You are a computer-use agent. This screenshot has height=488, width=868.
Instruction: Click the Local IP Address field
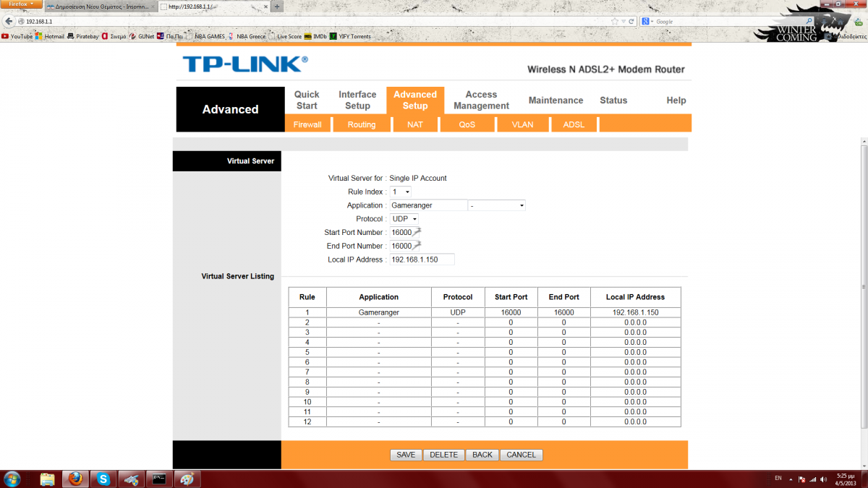422,260
